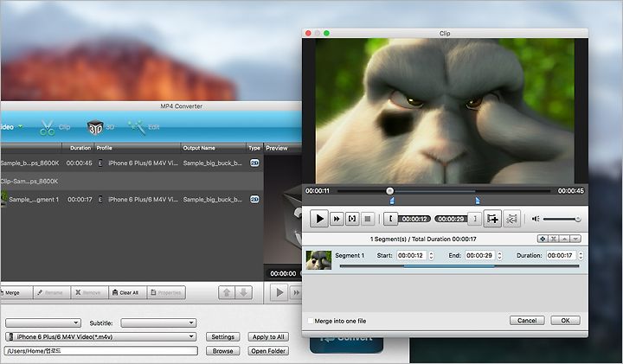This screenshot has height=364, width=623.
Task: Mute audio via the speaker icon
Action: click(x=536, y=219)
